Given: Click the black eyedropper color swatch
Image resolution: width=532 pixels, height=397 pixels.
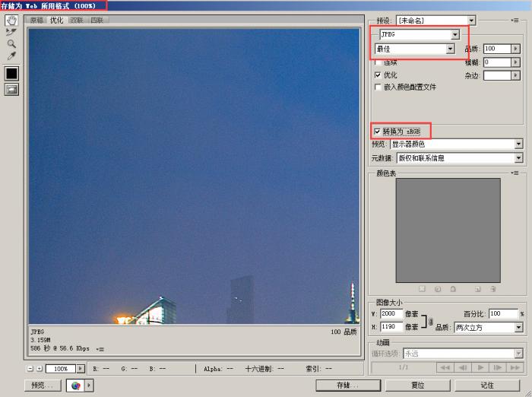Looking at the screenshot, I should point(11,73).
